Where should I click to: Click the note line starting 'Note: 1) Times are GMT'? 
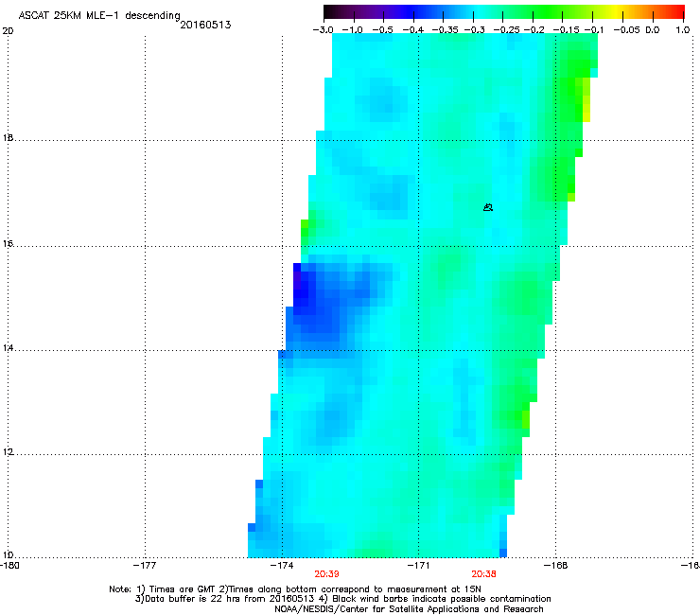pyautogui.click(x=295, y=589)
